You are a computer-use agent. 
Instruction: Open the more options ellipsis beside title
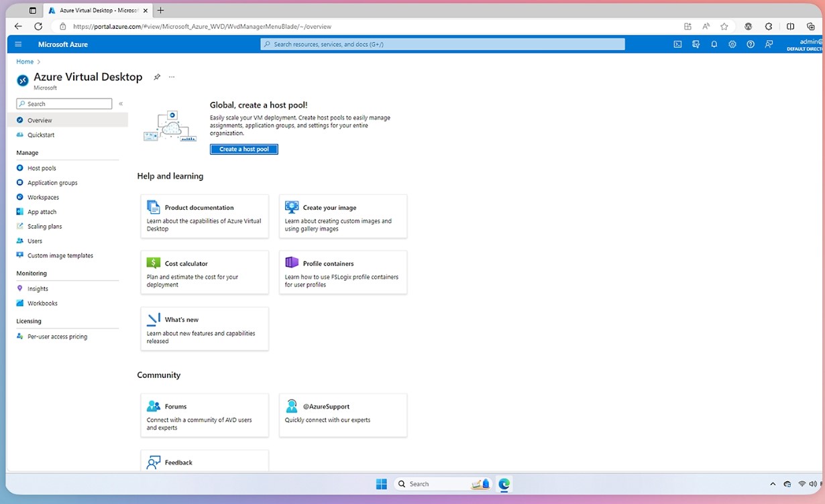172,77
